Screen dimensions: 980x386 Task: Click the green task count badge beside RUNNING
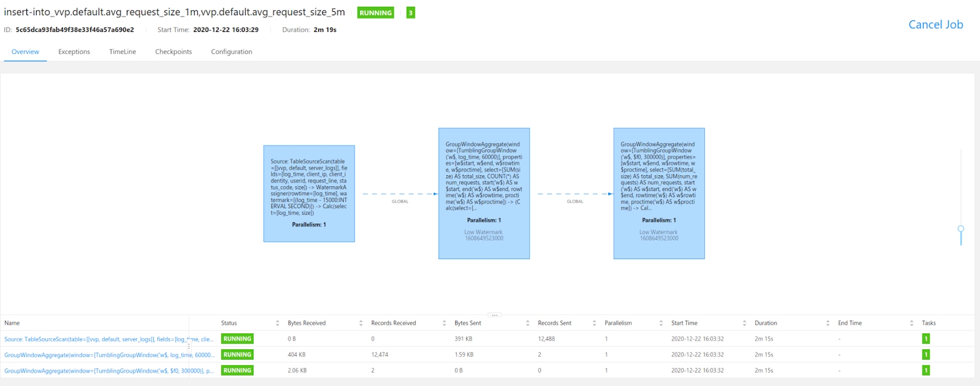tap(410, 13)
